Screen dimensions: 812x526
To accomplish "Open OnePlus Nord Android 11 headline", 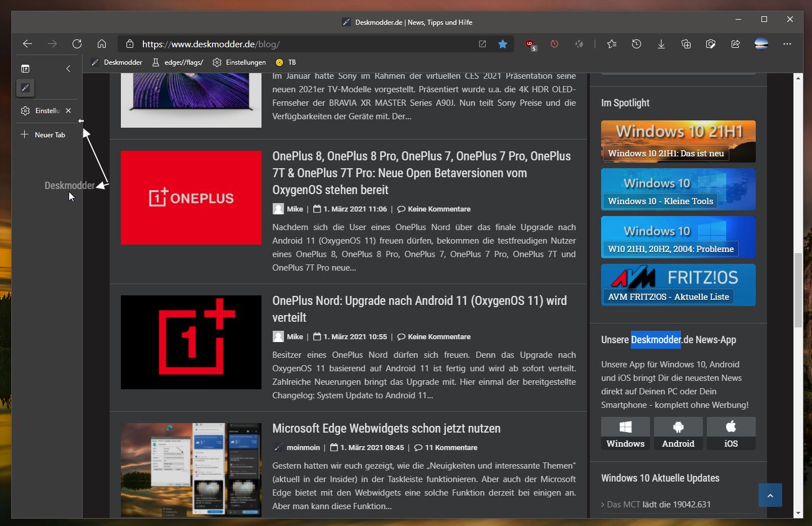I will [x=419, y=309].
